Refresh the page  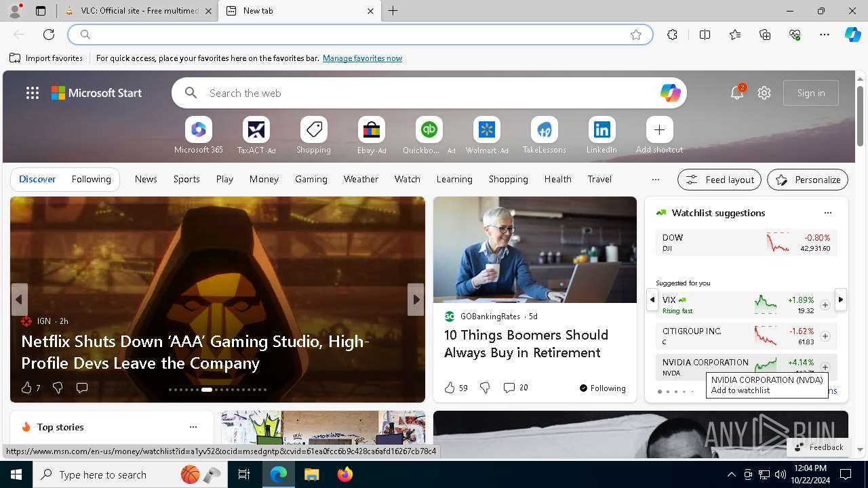tap(49, 35)
